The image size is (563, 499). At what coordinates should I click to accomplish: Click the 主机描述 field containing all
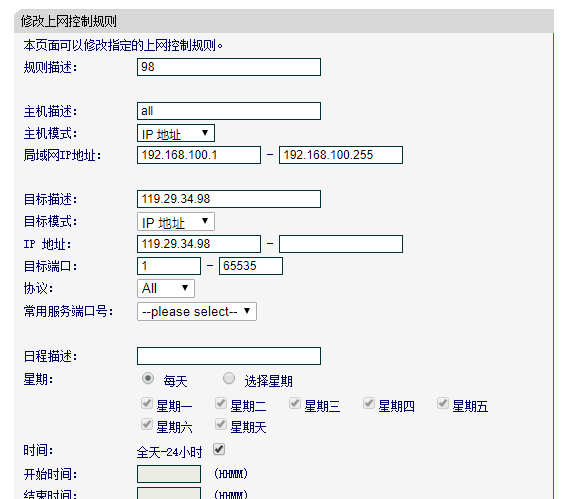229,111
